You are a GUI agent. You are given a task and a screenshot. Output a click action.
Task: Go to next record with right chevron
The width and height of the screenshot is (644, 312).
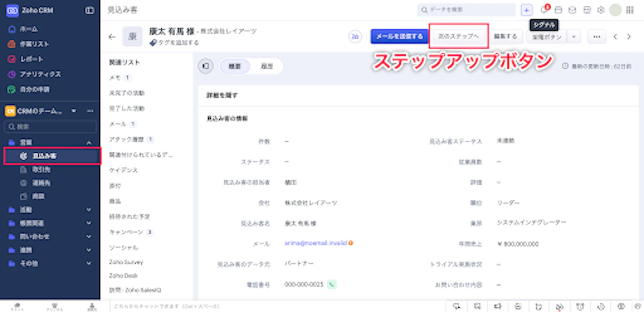[629, 37]
